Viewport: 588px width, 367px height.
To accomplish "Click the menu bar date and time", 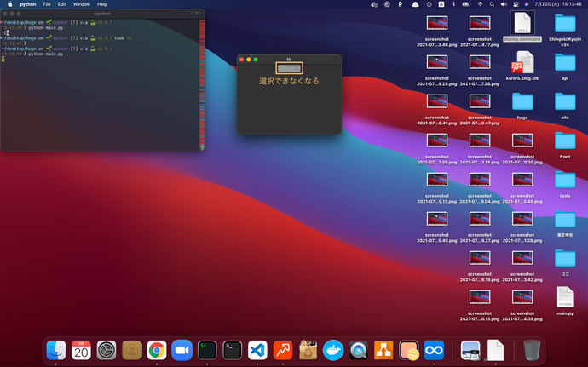I will click(558, 4).
